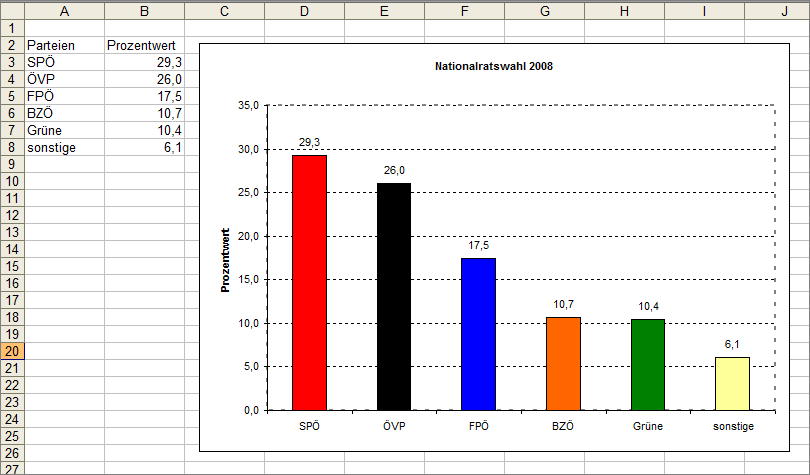This screenshot has width=810, height=475.
Task: Click the row 2 header
Action: (12, 45)
